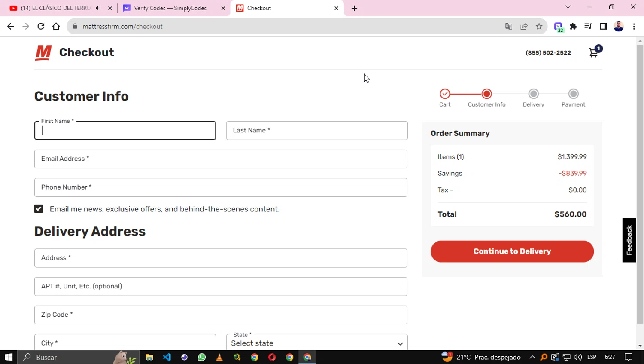644x364 pixels.
Task: Open Windows notification center
Action: point(629,357)
